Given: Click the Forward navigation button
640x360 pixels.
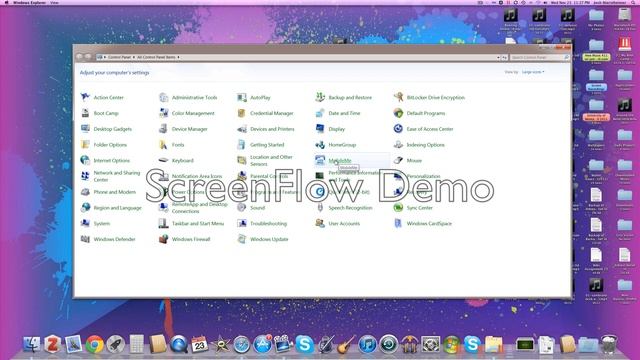Looking at the screenshot, I should [88, 57].
